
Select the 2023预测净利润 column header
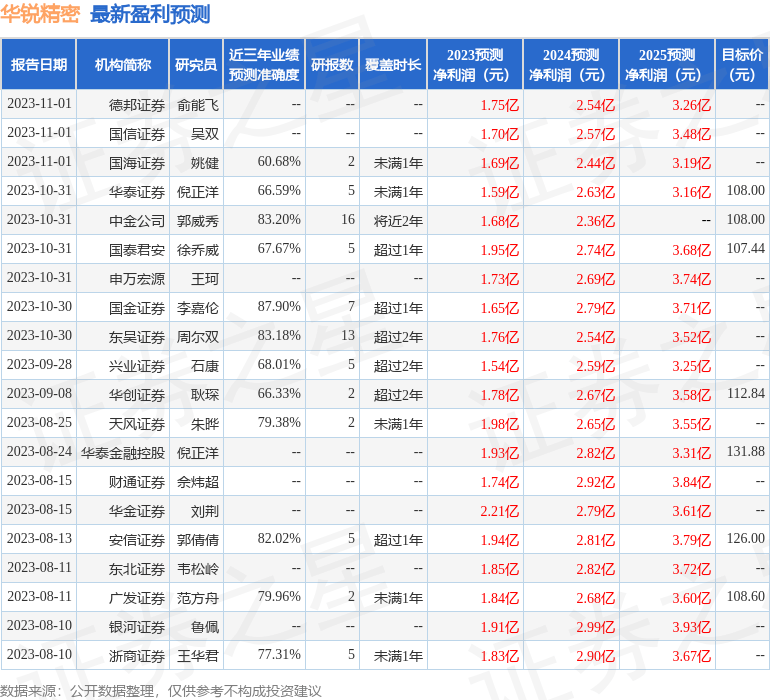pyautogui.click(x=474, y=65)
